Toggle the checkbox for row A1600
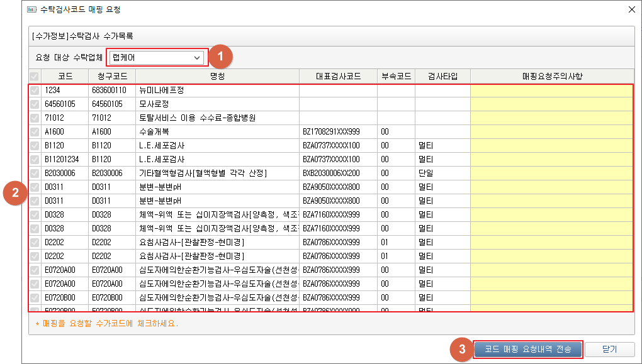 point(35,132)
